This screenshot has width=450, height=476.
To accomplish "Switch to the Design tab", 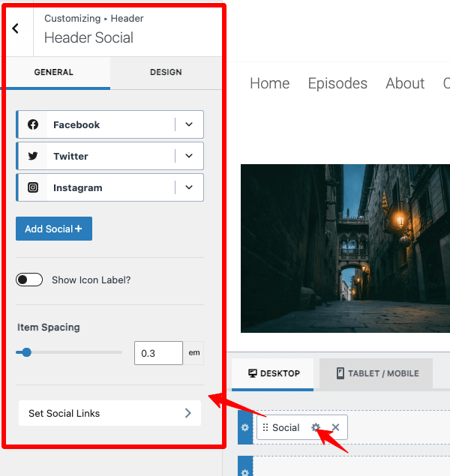I will 166,72.
